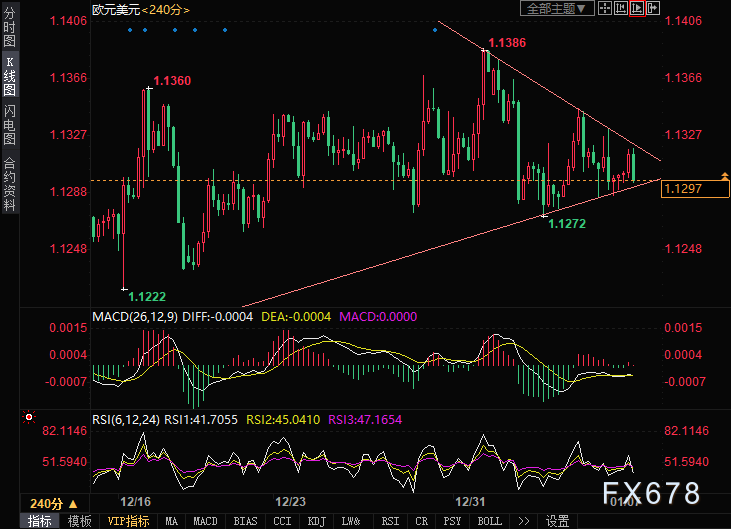Select the 模板 bottom tab
The image size is (731, 529).
click(79, 521)
